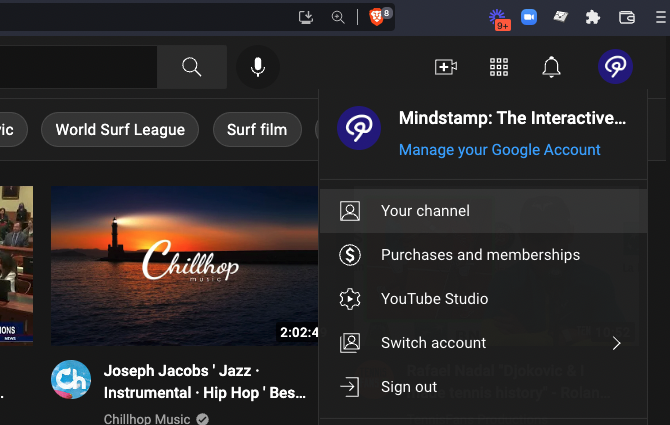Open Purchases and memberships
Viewport: 670px width, 425px height.
(480, 255)
